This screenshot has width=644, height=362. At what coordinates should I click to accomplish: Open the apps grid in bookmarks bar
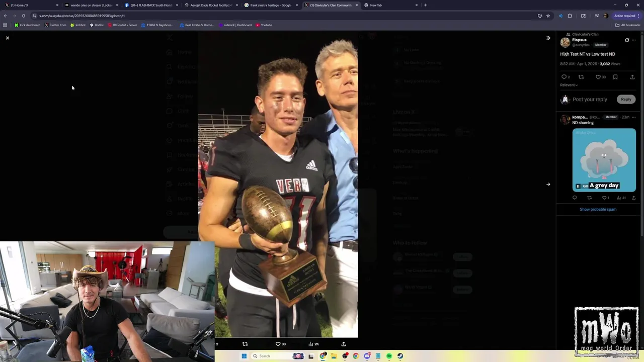[5, 25]
